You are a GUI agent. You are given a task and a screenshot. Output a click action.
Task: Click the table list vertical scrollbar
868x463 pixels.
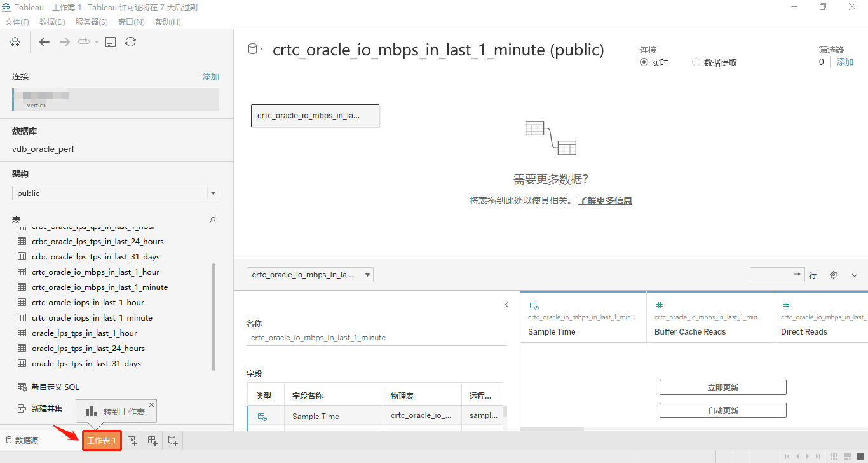[214, 317]
